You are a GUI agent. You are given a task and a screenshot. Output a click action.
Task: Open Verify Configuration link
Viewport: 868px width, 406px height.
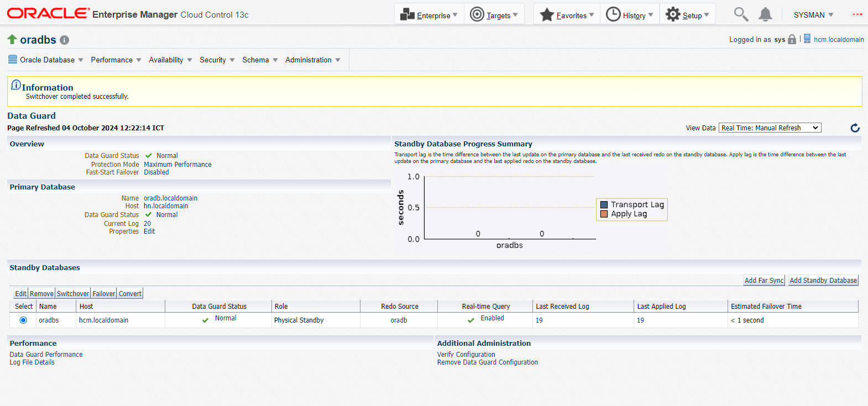tap(466, 355)
